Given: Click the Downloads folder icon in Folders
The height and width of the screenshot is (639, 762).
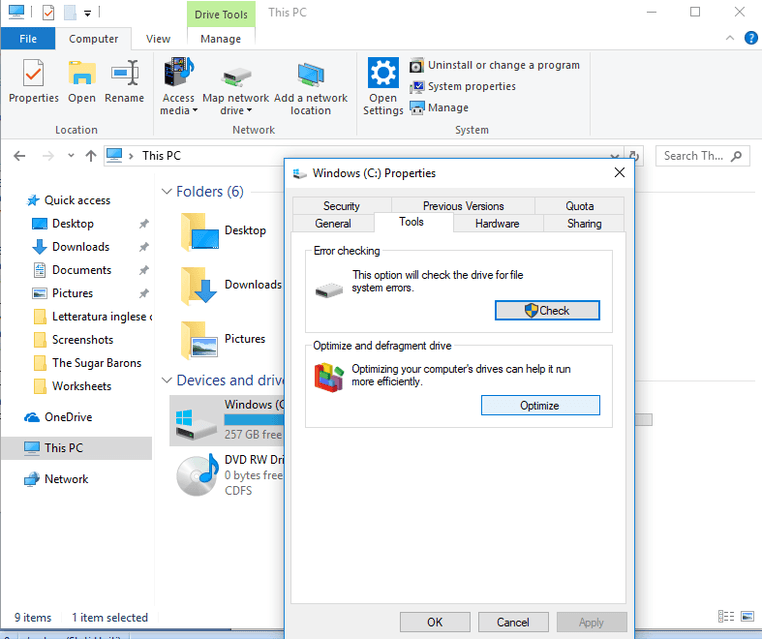Looking at the screenshot, I should coord(199,286).
